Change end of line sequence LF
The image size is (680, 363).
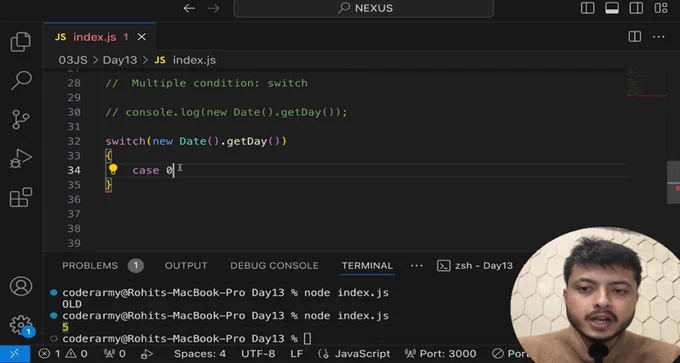[297, 354]
